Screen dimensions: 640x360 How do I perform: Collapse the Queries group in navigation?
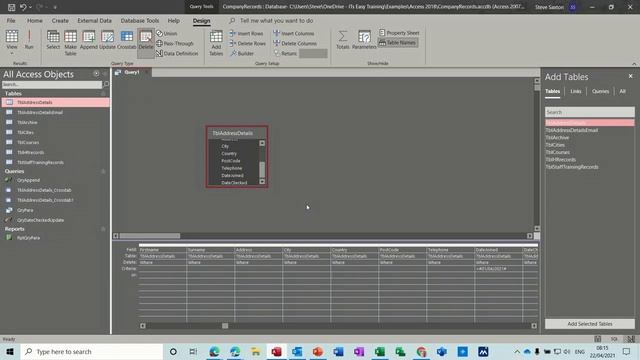point(103,171)
